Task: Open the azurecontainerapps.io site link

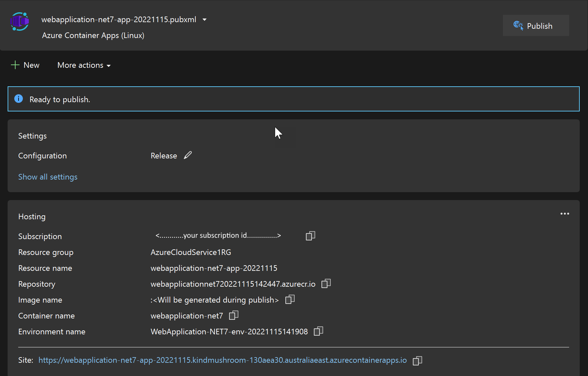Action: [222, 360]
